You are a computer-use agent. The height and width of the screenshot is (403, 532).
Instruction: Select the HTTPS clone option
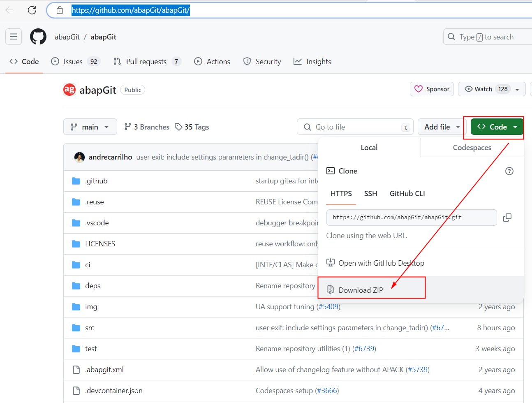point(341,193)
